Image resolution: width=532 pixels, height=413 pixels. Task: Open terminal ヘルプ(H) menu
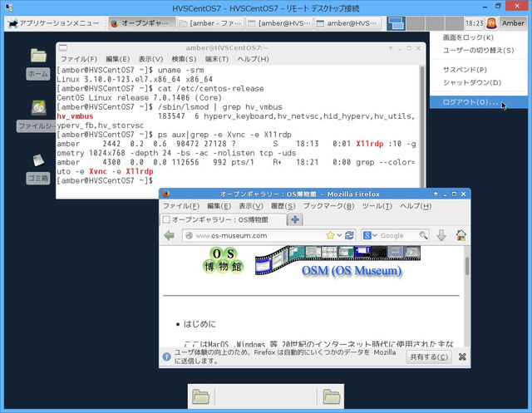(x=253, y=59)
